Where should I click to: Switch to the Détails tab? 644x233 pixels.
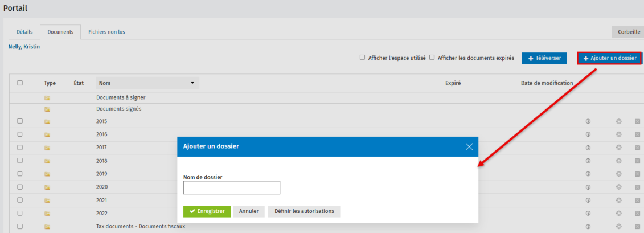(24, 32)
